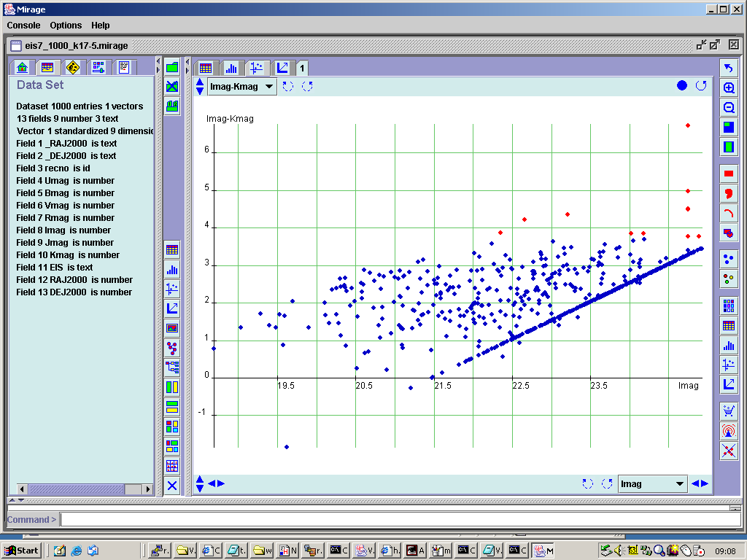Click the tree diagram icon in left toolbar
Screen dimensions: 747x560
pos(172,367)
